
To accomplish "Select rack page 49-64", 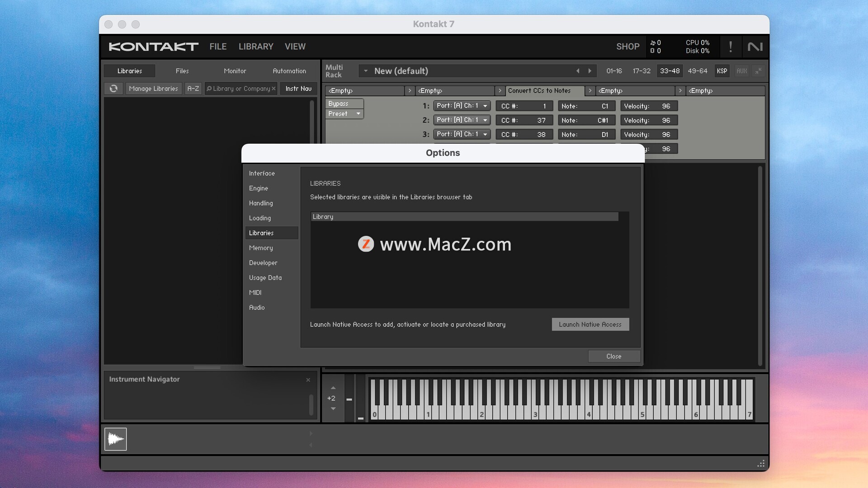I will [x=698, y=71].
